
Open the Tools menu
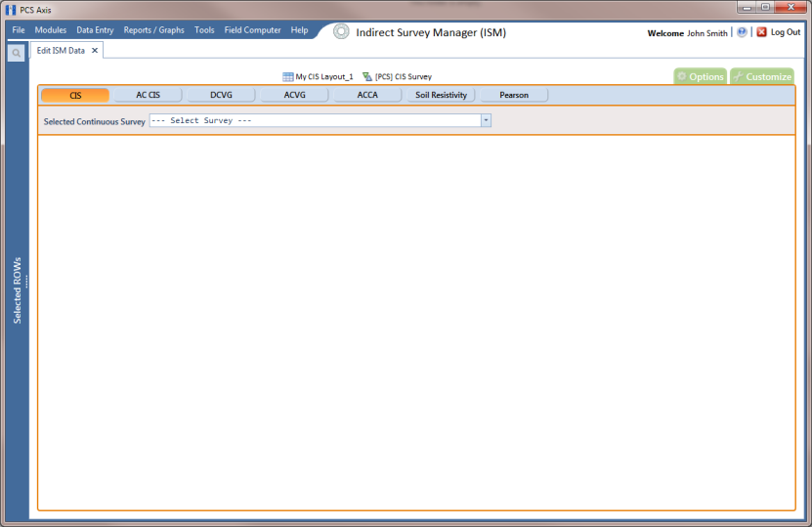pyautogui.click(x=204, y=30)
